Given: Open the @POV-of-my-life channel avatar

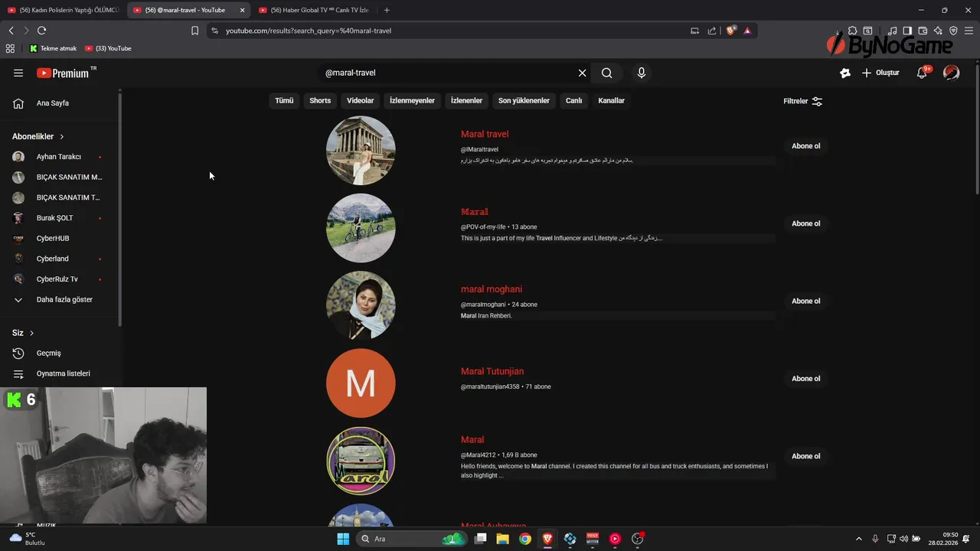Looking at the screenshot, I should tap(361, 228).
